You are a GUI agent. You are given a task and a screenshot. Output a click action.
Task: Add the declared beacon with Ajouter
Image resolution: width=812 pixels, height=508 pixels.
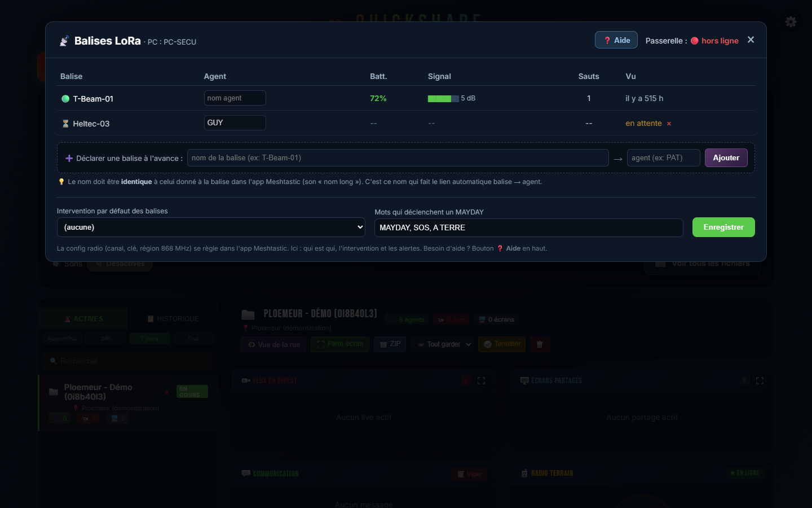tap(726, 158)
